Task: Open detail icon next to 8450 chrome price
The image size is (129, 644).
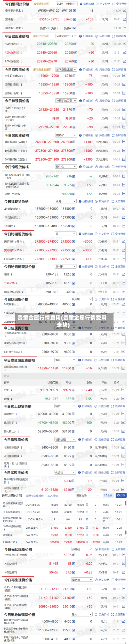Action: point(73,448)
